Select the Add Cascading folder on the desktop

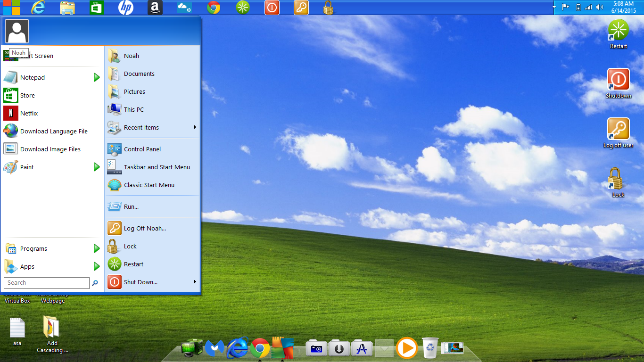52,334
